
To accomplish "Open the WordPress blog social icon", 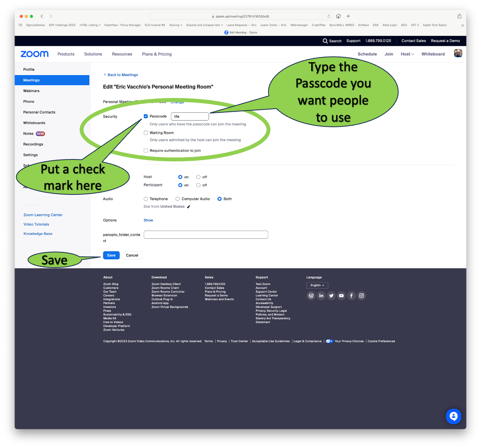I will 311,296.
